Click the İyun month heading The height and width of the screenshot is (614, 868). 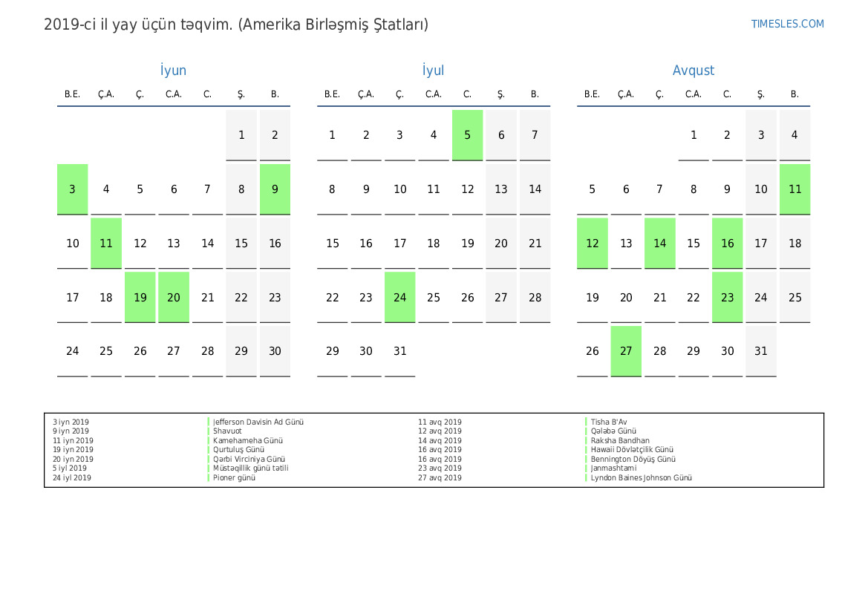[173, 71]
